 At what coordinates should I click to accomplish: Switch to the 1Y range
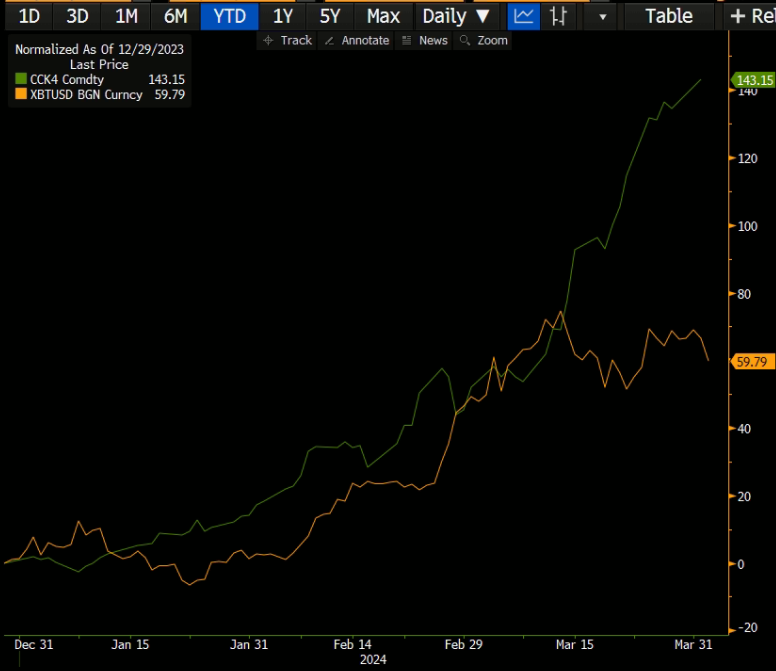click(x=283, y=16)
